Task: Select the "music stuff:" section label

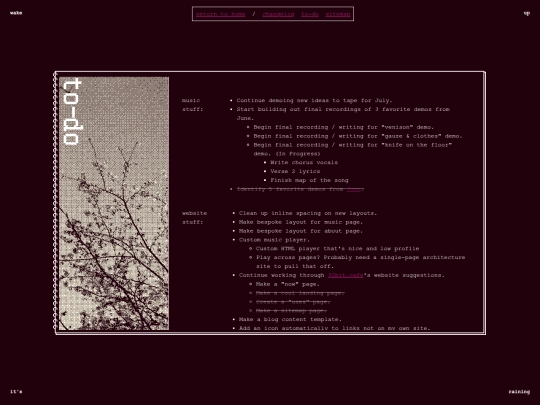Action: coord(193,105)
